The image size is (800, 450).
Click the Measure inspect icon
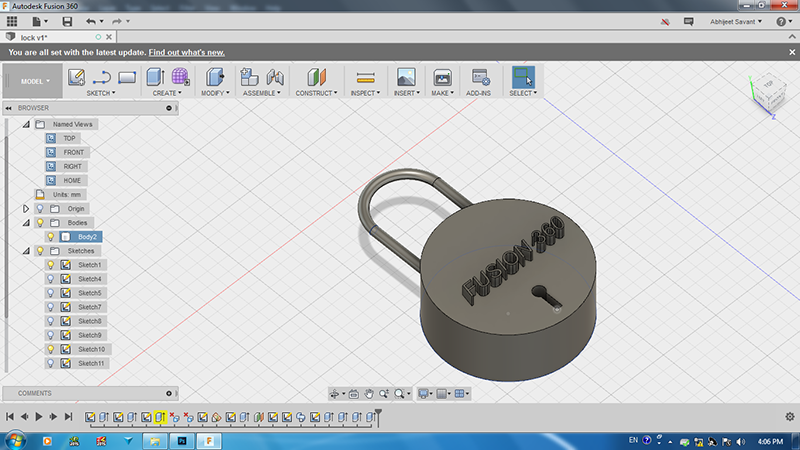point(365,78)
